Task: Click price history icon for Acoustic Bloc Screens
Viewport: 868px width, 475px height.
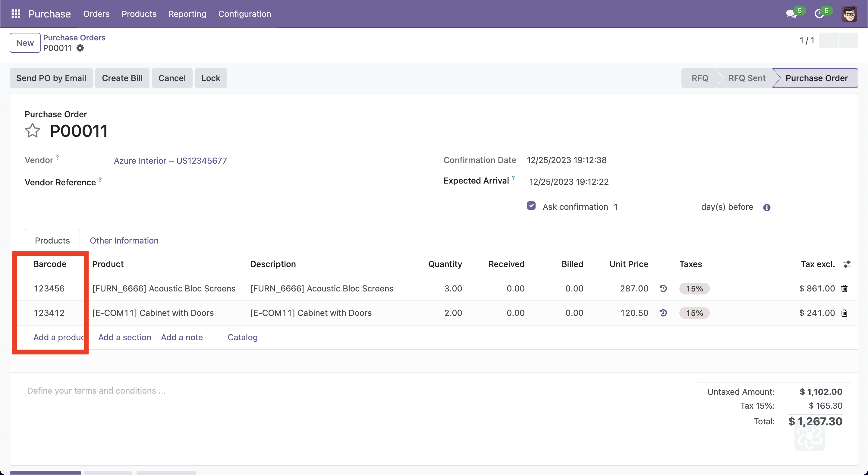Action: point(663,289)
